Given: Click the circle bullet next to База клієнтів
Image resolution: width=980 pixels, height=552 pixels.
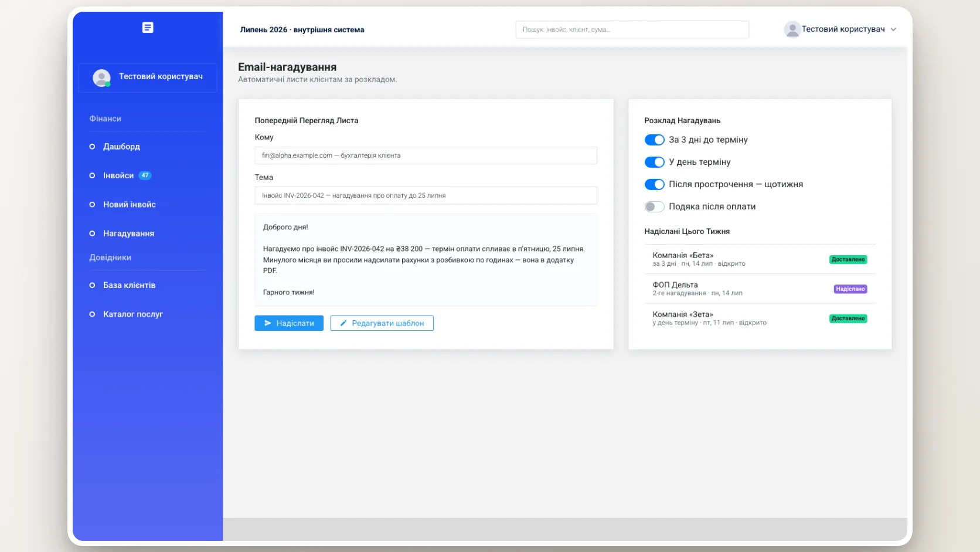Looking at the screenshot, I should coord(92,285).
